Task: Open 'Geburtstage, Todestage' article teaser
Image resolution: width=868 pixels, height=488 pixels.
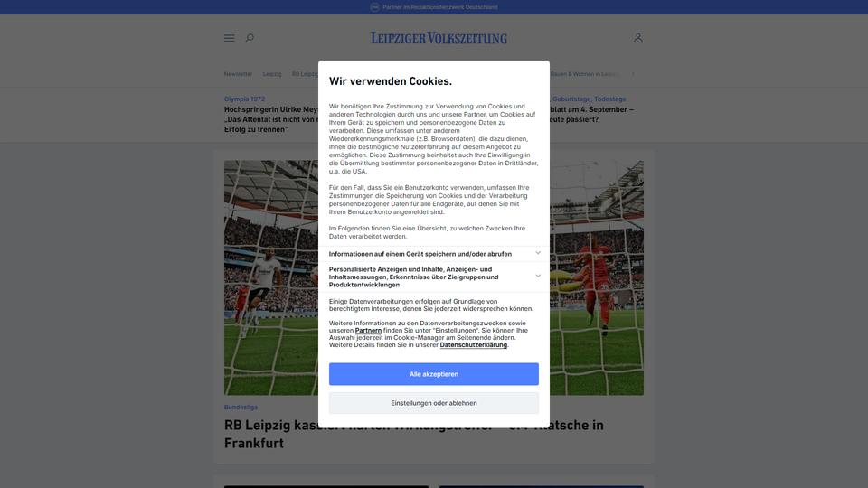Action: click(589, 99)
